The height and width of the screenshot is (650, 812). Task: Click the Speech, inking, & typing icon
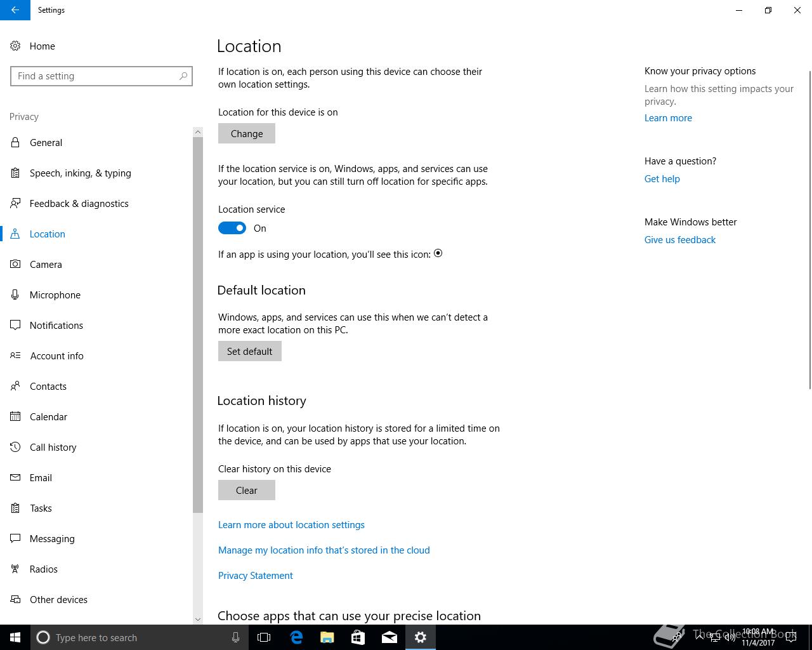(x=15, y=173)
